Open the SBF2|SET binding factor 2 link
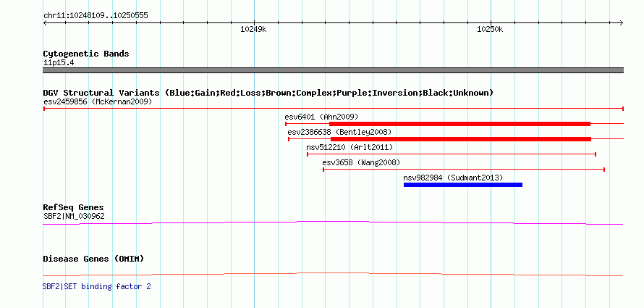The width and height of the screenshot is (644, 308). click(x=96, y=286)
